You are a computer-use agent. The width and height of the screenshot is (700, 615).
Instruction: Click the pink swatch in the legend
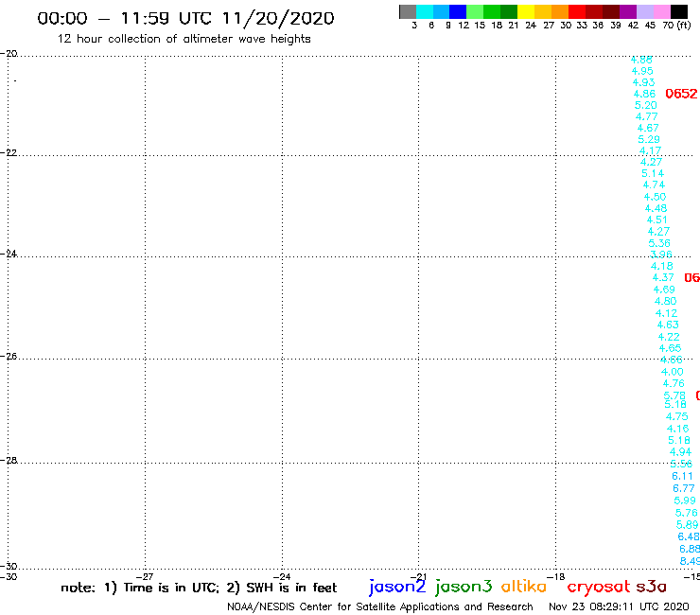661,11
